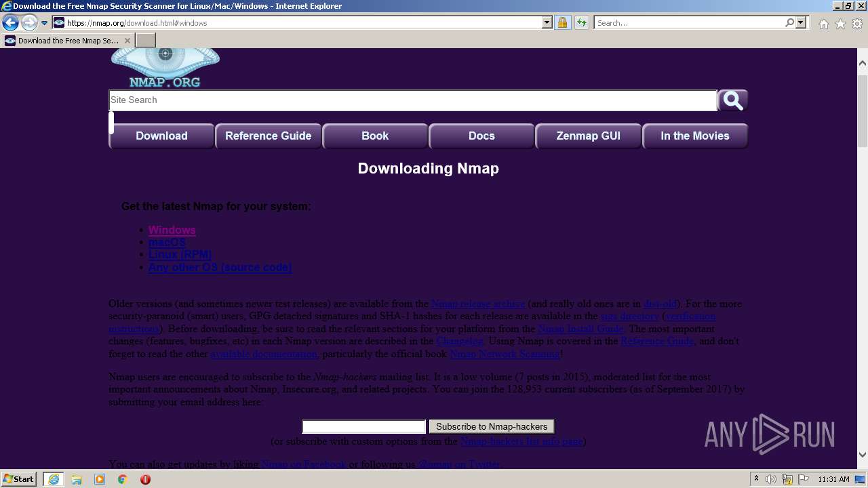This screenshot has height=488, width=868.
Task: Click the network status tray icon
Action: pyautogui.click(x=787, y=479)
